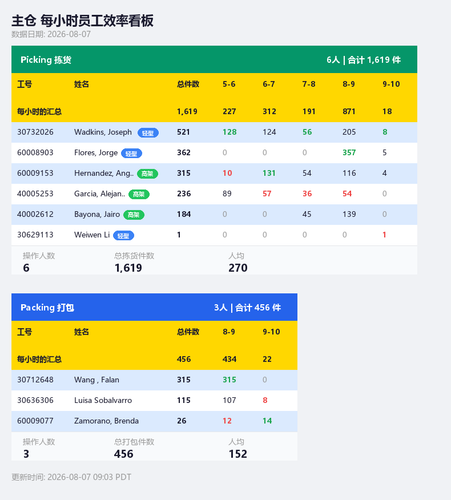The width and height of the screenshot is (451, 500).
Task: Select name Luisa Sobalvarro
Action: pos(103,400)
